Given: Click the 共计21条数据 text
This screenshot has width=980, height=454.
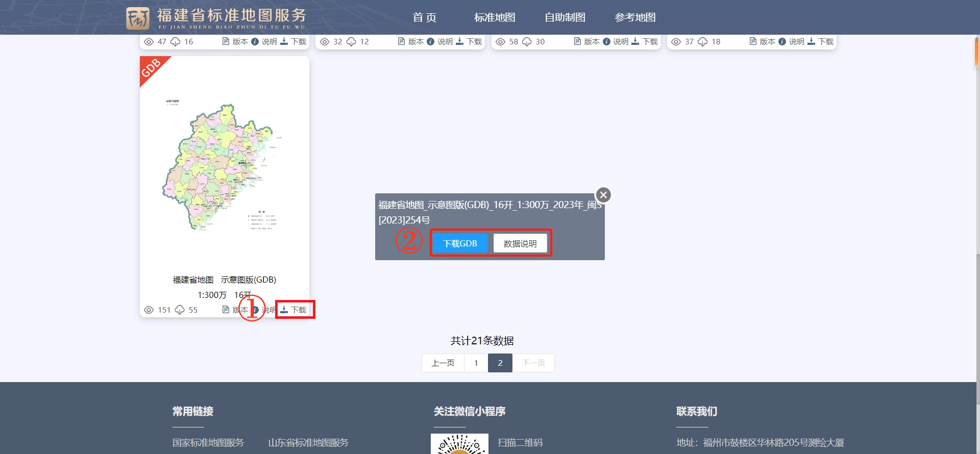Looking at the screenshot, I should [482, 340].
